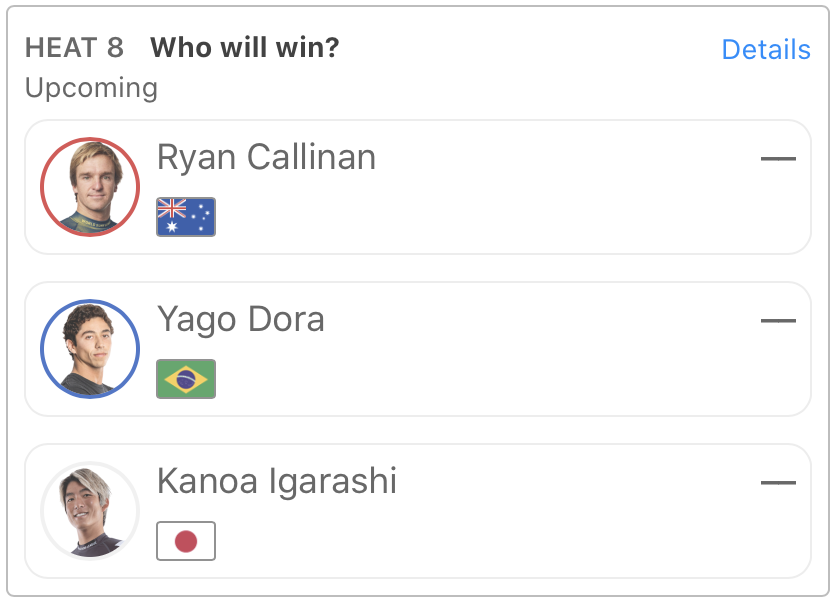This screenshot has height=606, width=838.
Task: Click the dash icon beside Kanoa Igarashi
Action: pyautogui.click(x=778, y=483)
